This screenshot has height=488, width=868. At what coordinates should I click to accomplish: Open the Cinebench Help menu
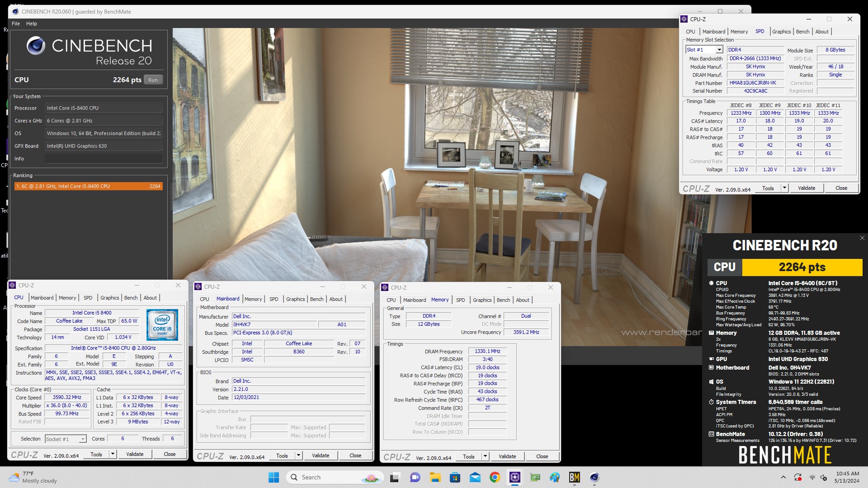point(32,23)
